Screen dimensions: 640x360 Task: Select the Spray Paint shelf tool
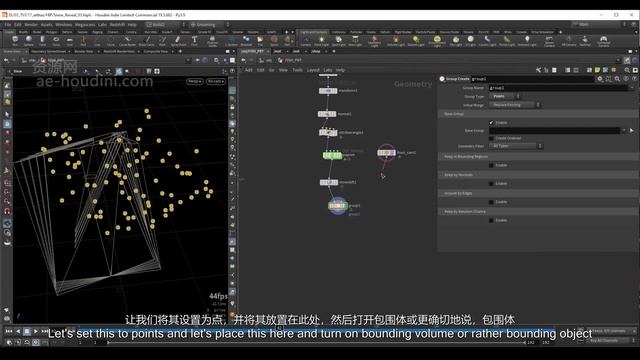click(178, 40)
